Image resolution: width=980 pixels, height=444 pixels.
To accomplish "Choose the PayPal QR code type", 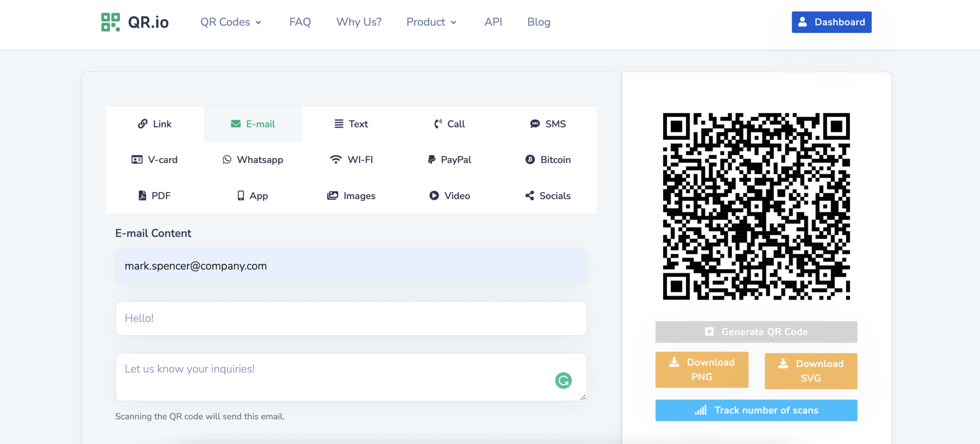I will point(448,159).
